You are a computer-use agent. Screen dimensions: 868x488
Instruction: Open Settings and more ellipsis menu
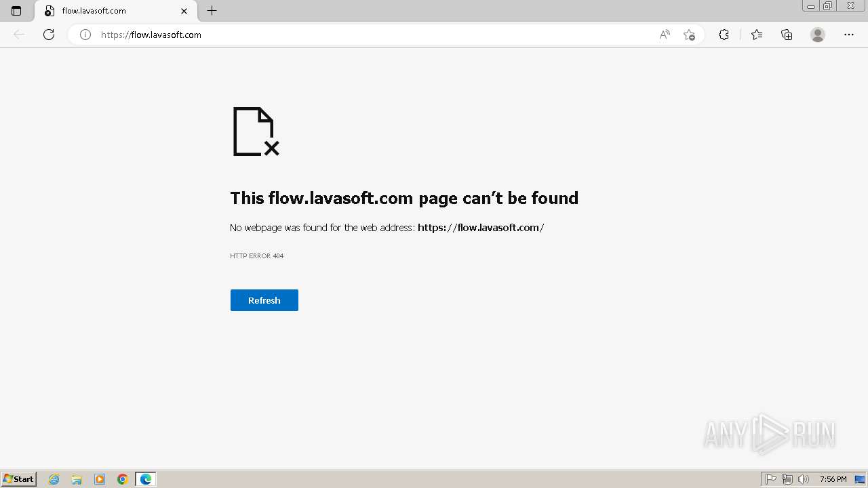click(x=849, y=35)
